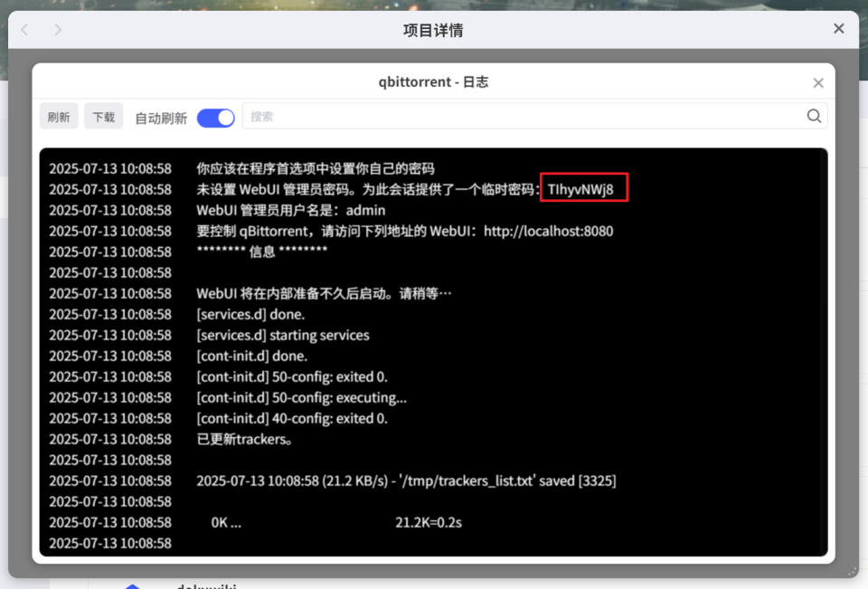Click the 'qbittorrent - 日志' dialog title
The width and height of the screenshot is (868, 589).
(x=433, y=82)
